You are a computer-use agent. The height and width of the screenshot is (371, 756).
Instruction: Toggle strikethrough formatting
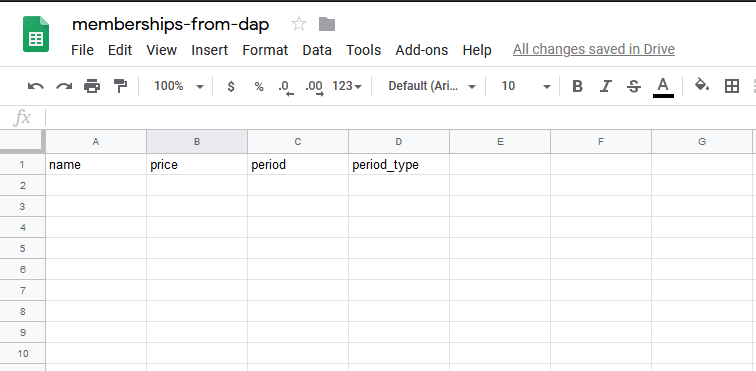pyautogui.click(x=634, y=86)
